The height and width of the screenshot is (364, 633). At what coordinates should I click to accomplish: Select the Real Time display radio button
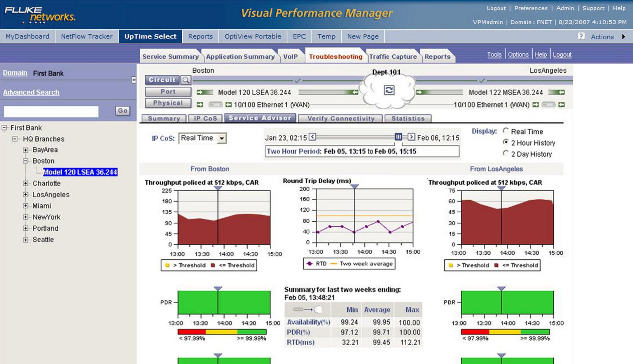point(506,131)
